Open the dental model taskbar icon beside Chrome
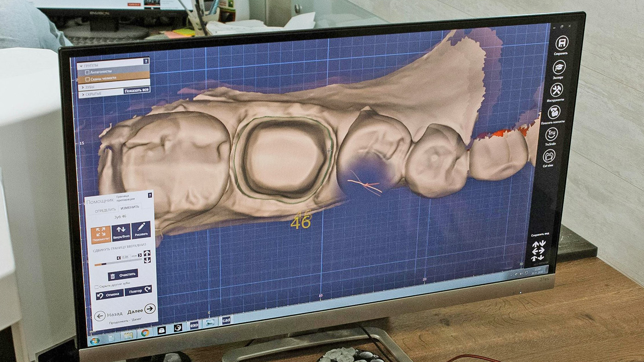Screen dimensions: 644x362 (x=161, y=330)
